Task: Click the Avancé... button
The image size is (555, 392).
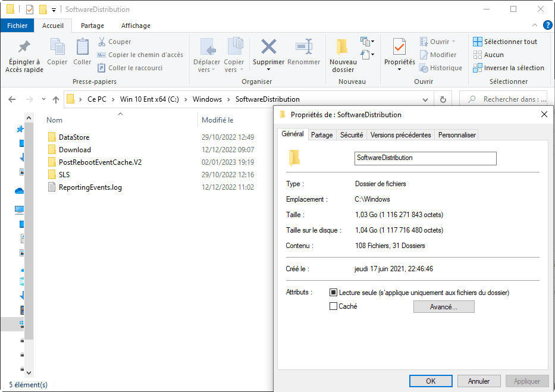Action: pos(444,307)
